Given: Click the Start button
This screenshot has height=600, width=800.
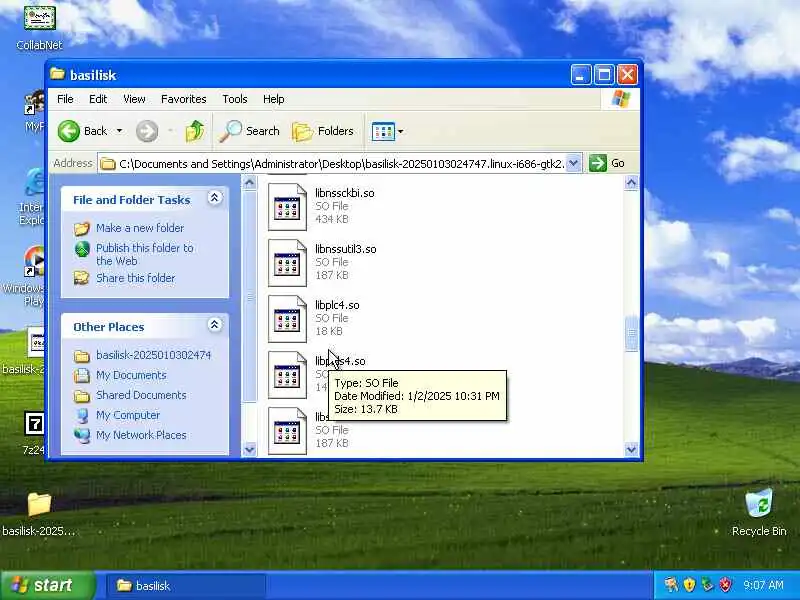Looking at the screenshot, I should coord(47,585).
